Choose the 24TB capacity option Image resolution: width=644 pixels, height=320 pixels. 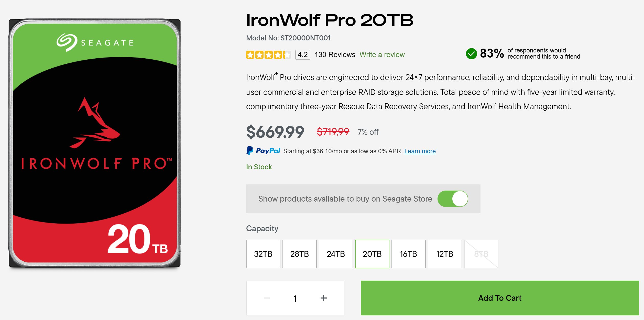[x=336, y=254]
